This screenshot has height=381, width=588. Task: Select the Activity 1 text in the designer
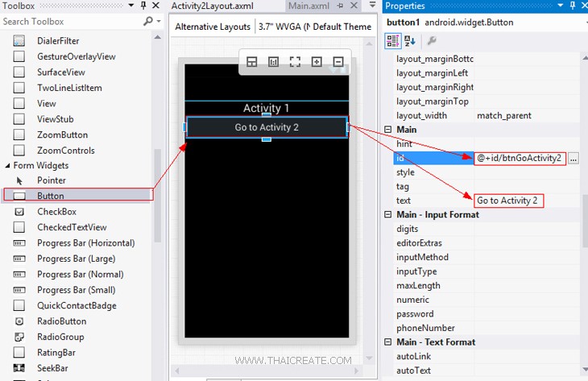pyautogui.click(x=267, y=108)
